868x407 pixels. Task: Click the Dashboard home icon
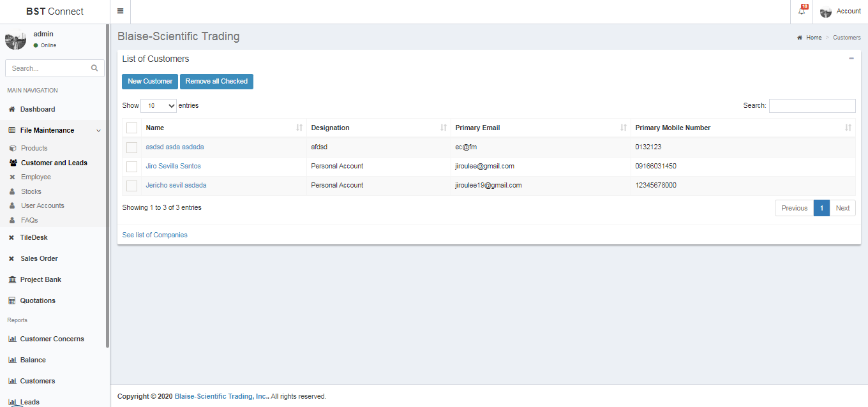coord(11,109)
